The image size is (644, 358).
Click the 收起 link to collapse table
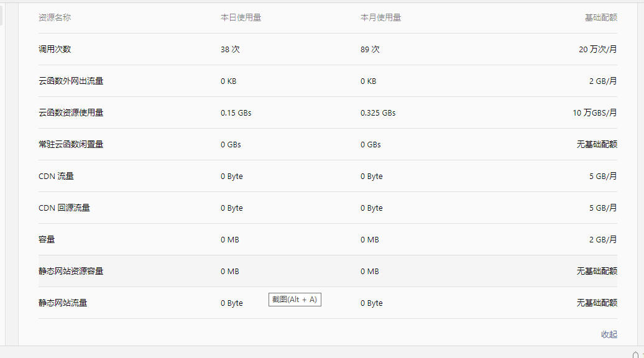pyautogui.click(x=609, y=334)
